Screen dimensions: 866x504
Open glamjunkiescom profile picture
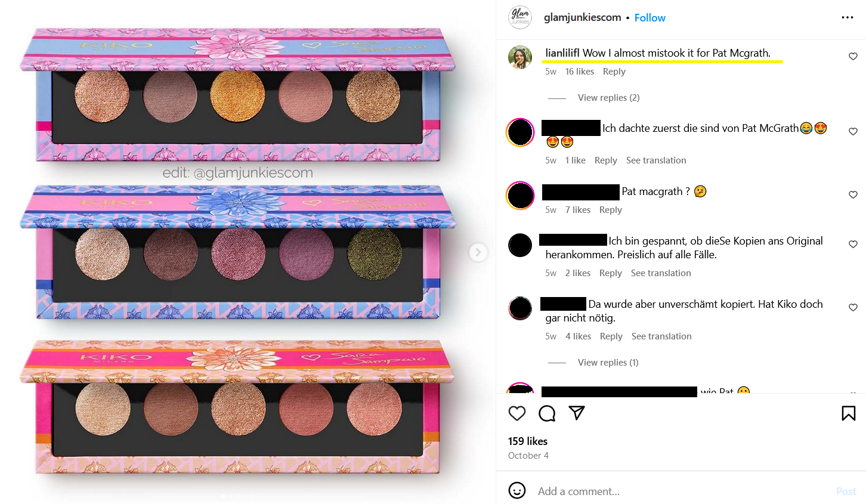pyautogui.click(x=520, y=17)
